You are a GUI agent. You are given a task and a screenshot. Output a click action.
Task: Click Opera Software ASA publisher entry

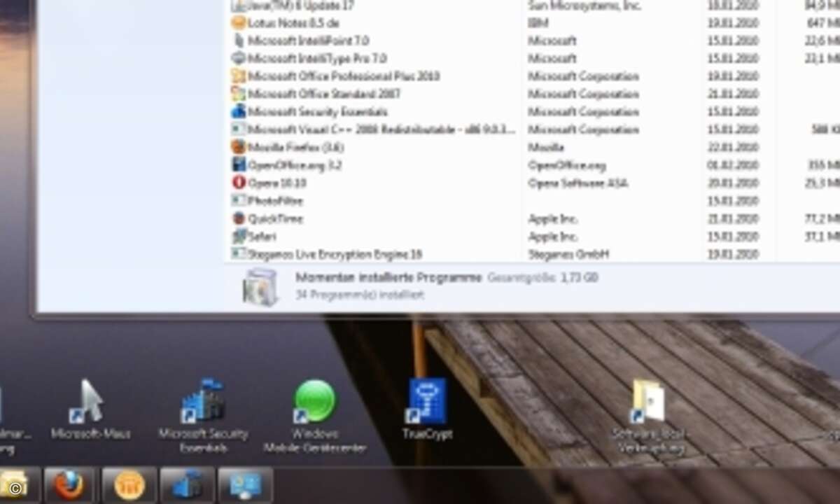coord(578,183)
